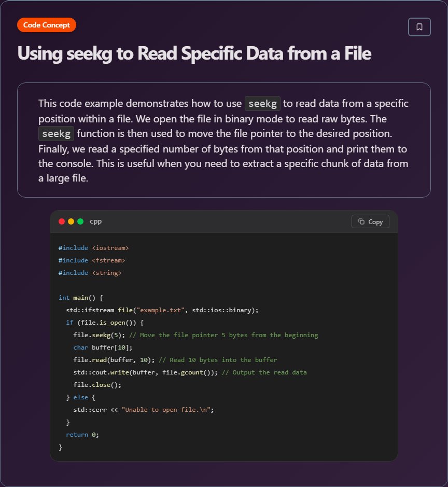Click the orange Code Concept badge
This screenshot has width=448, height=487.
(47, 25)
